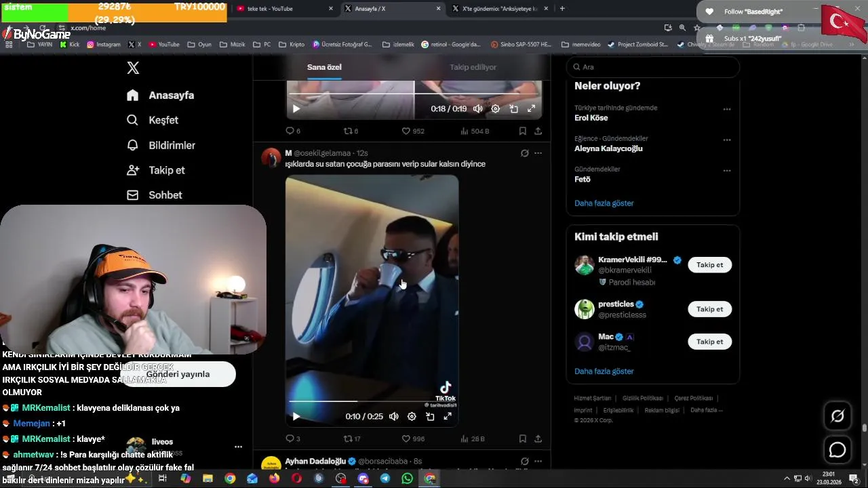Screen dimensions: 868x488
Task: Switch to the X'te gündemio browser tab
Action: point(500,8)
